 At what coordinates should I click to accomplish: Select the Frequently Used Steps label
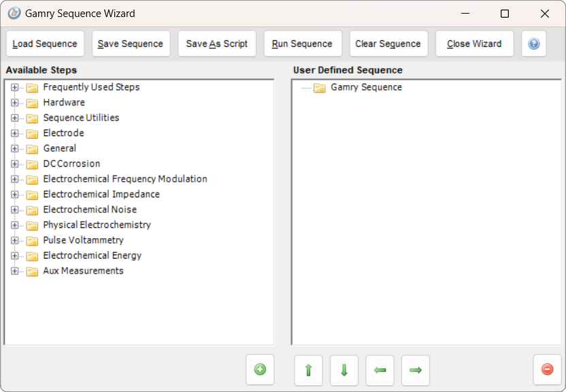pos(91,87)
